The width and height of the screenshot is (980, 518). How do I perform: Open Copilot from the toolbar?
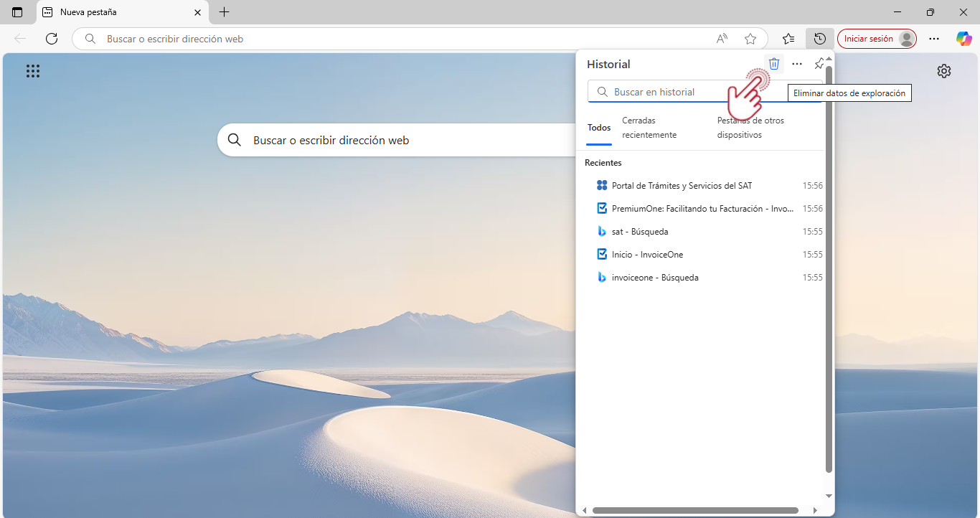(963, 39)
